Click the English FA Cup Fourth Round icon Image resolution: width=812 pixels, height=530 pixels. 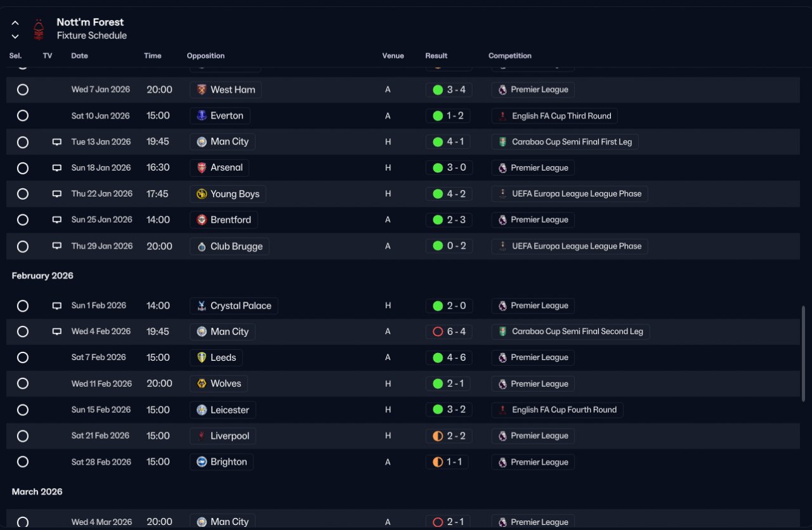click(502, 410)
